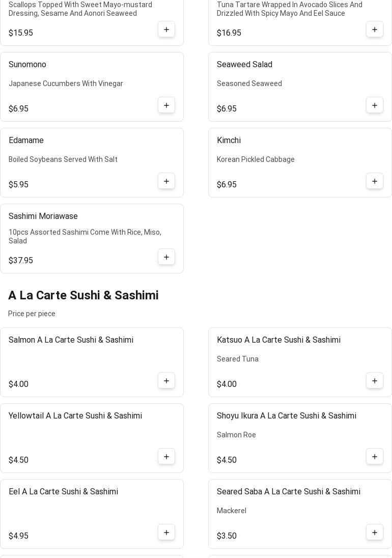Add Shoyu Ikura salmon roe item
Image resolution: width=392 pixels, height=558 pixels.
[375, 457]
